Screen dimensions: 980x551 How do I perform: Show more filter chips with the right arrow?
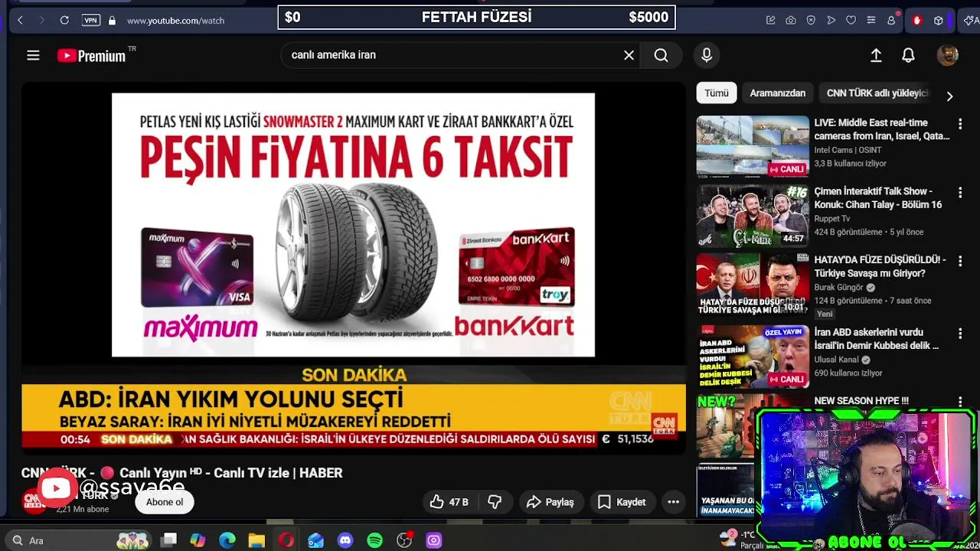click(949, 96)
